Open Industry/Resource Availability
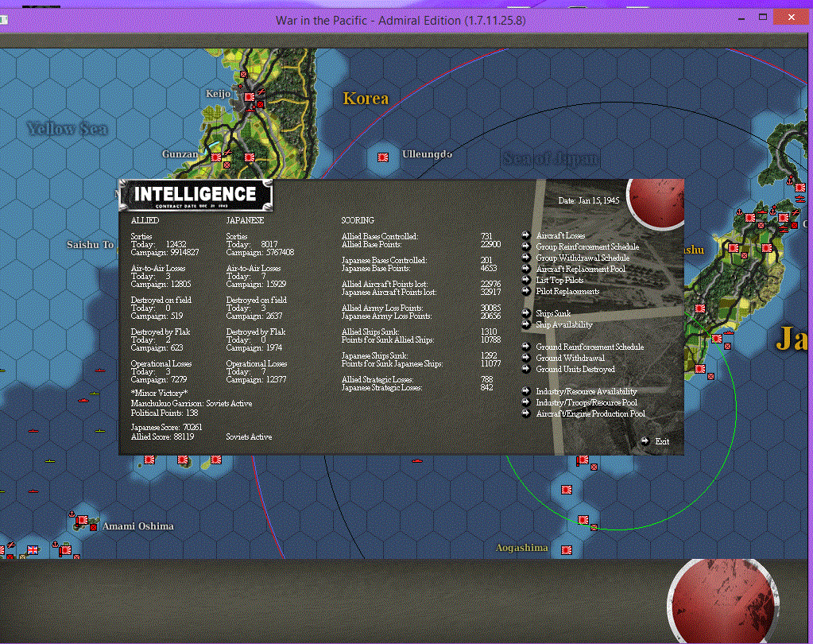Viewport: 813px width, 644px height. click(586, 391)
